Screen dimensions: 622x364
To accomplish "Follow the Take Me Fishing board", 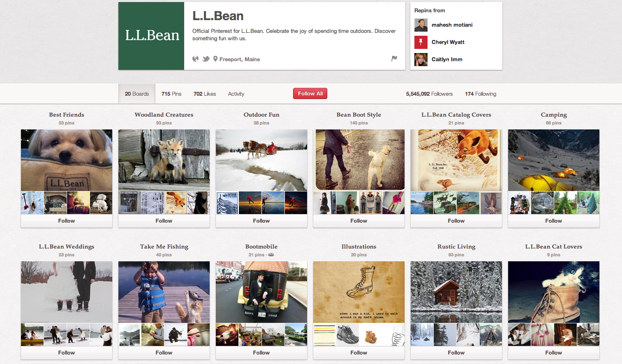I will coord(164,352).
